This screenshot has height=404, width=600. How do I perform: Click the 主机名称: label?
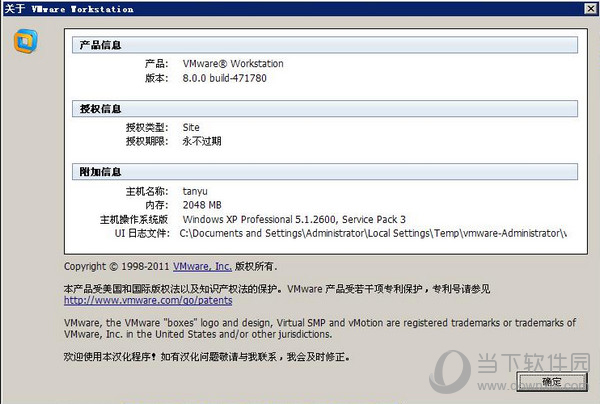pos(147,191)
